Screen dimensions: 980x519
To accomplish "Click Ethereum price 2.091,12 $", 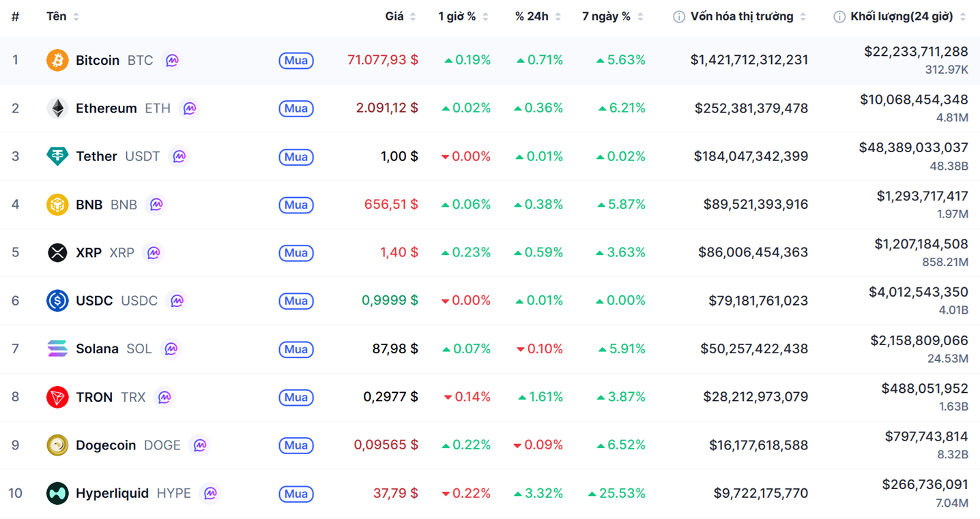I will coord(387,108).
